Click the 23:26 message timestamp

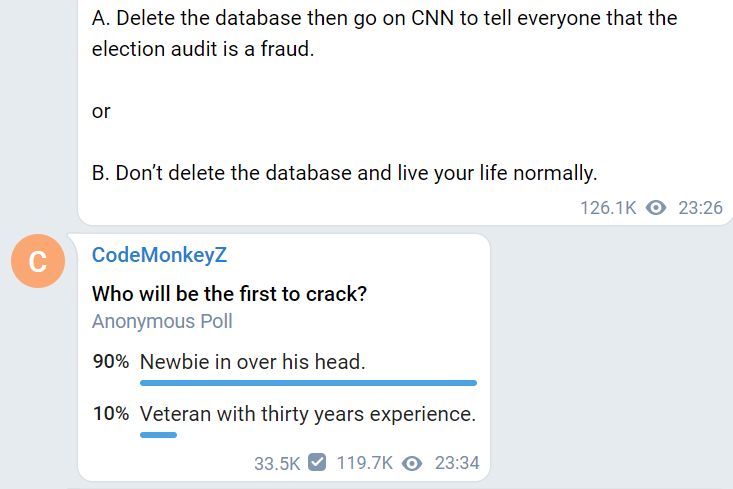pos(700,208)
